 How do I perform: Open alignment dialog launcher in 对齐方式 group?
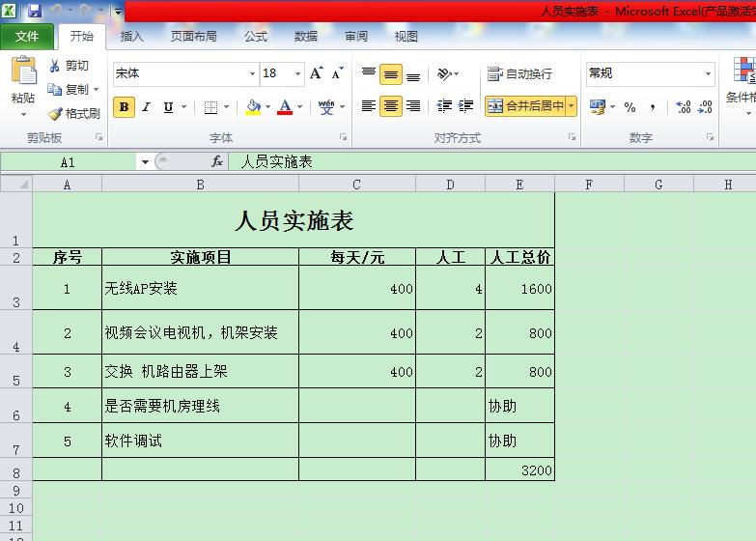point(572,137)
